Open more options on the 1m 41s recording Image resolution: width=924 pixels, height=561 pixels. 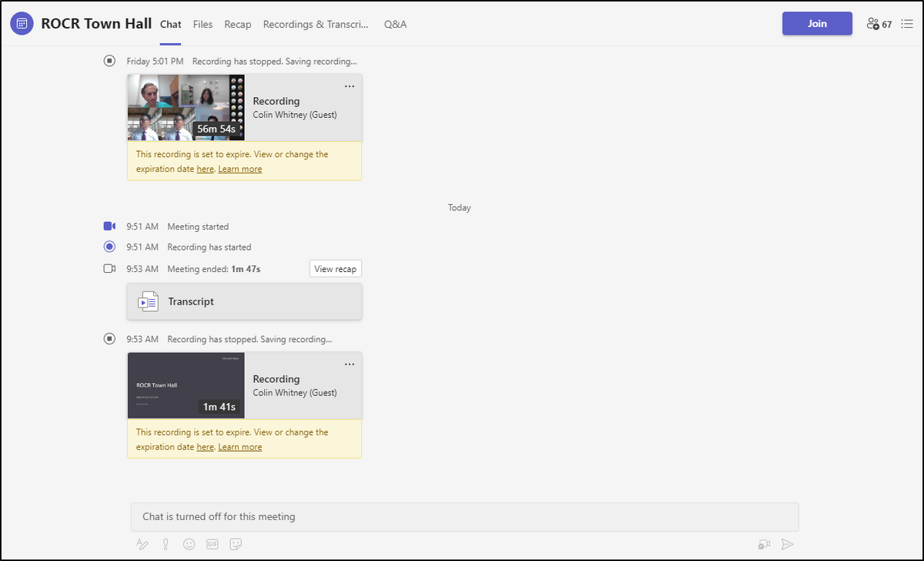point(350,364)
